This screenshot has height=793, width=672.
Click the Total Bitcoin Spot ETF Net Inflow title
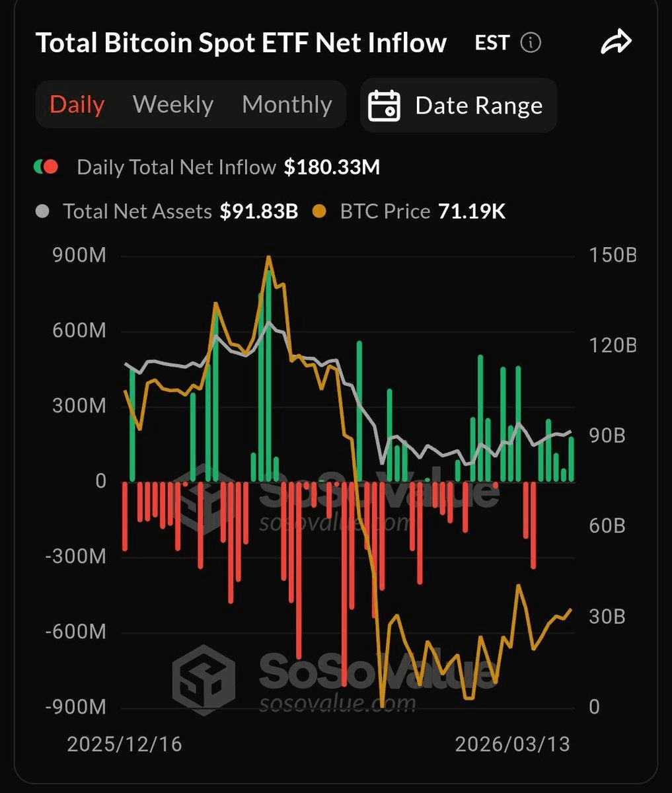(241, 44)
